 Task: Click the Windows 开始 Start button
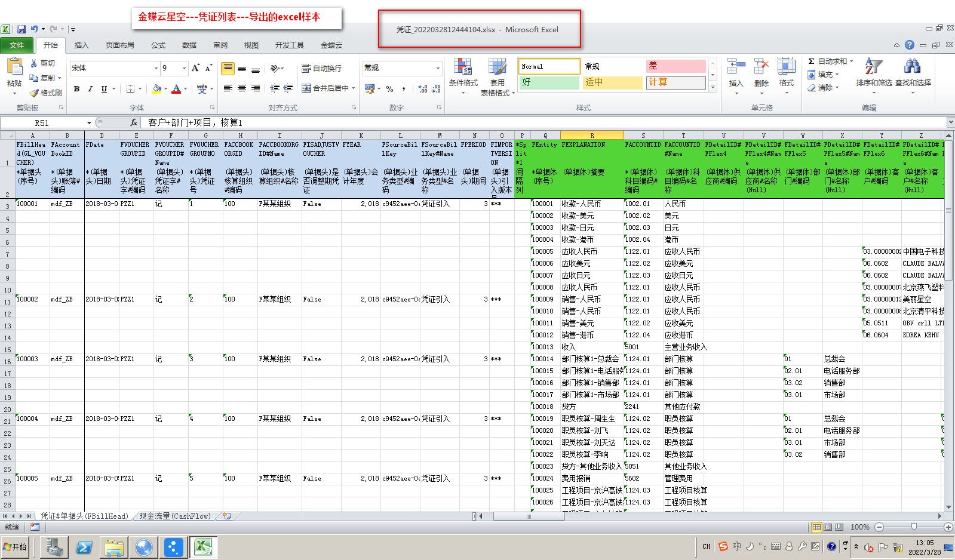[16, 547]
